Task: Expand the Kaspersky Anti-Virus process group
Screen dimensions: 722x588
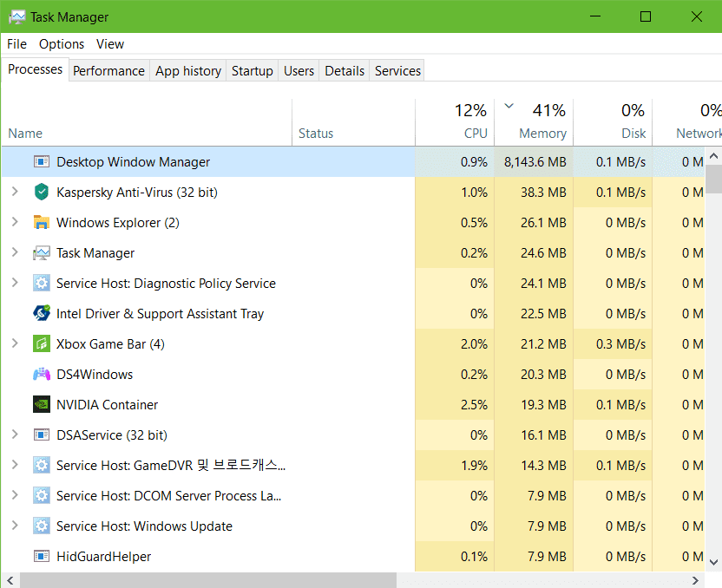Action: click(14, 193)
